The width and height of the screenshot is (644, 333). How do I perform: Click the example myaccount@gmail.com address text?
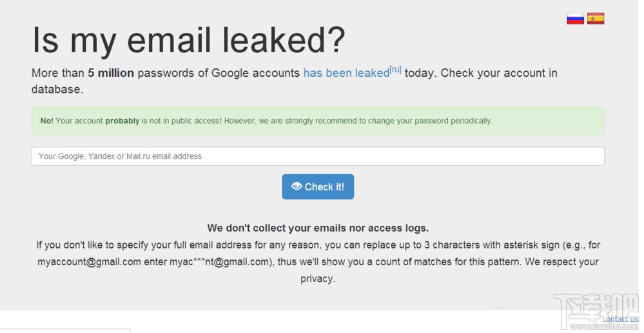tap(89, 262)
